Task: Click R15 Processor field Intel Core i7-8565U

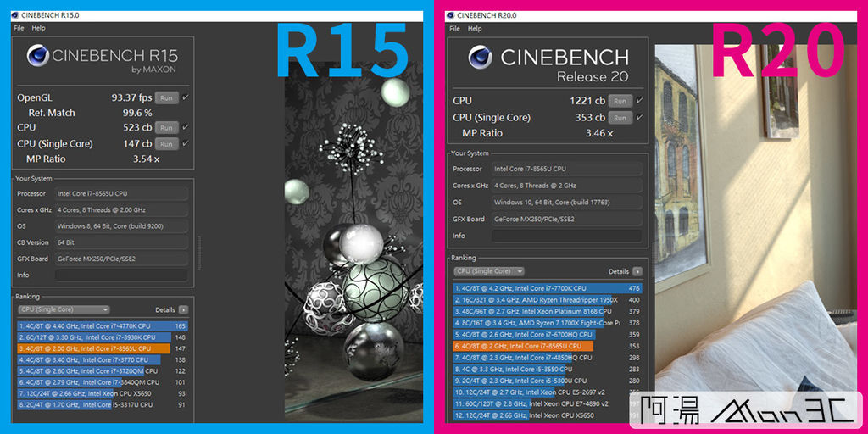Action: (121, 194)
